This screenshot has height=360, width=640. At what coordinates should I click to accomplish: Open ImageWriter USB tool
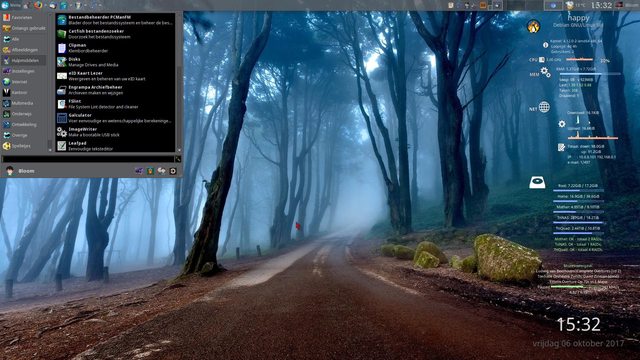(116, 132)
